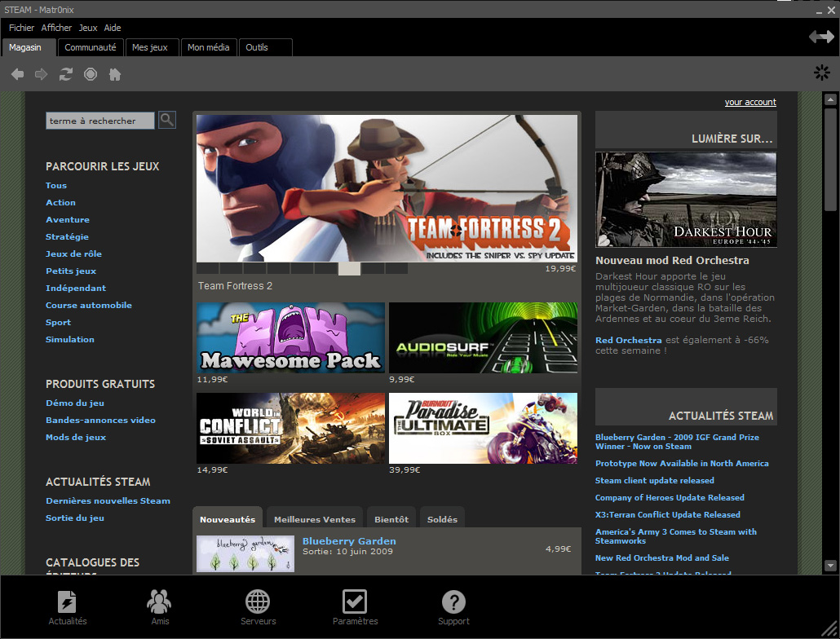Open the Serveurs browser

[259, 607]
